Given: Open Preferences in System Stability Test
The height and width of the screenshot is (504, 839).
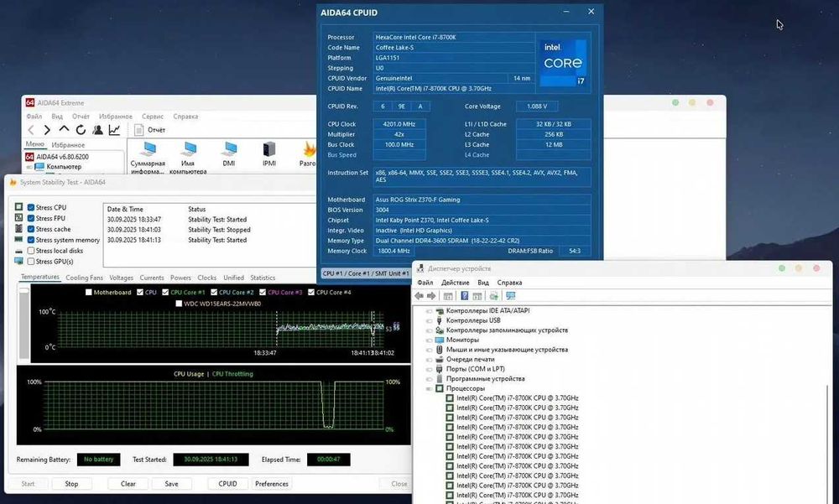Looking at the screenshot, I should coord(271,484).
